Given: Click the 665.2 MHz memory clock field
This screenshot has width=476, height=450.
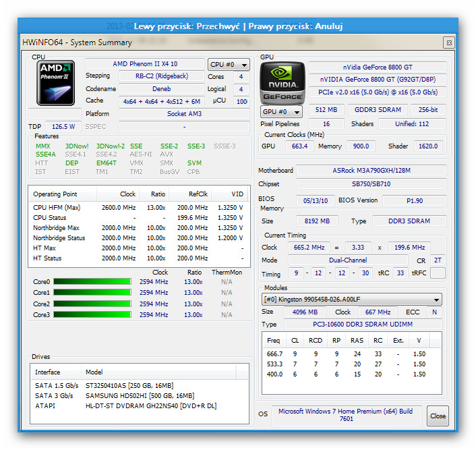Looking at the screenshot, I should pos(309,248).
